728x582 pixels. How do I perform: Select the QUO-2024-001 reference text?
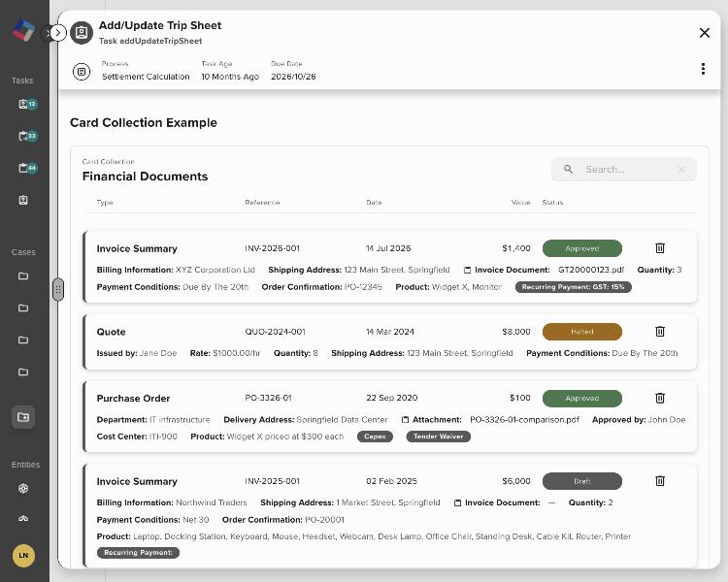(275, 332)
